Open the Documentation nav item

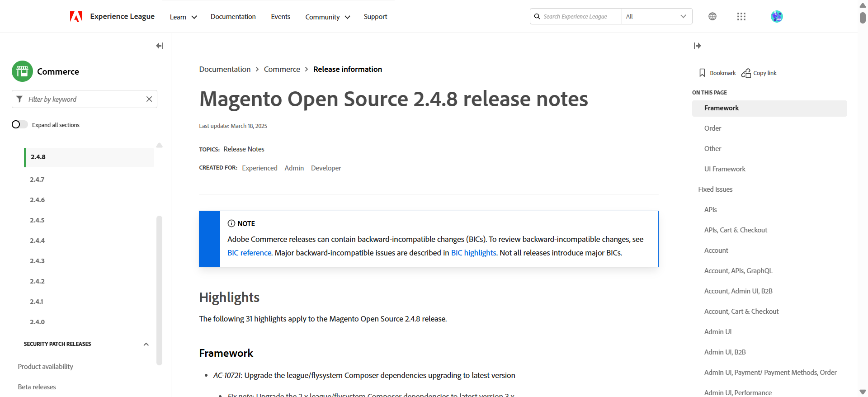point(233,17)
